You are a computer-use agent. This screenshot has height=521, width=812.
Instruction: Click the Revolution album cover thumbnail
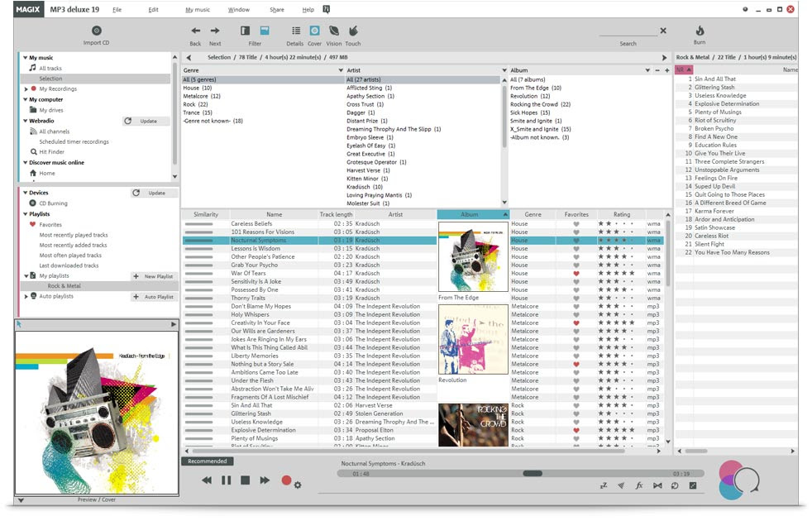click(x=473, y=340)
